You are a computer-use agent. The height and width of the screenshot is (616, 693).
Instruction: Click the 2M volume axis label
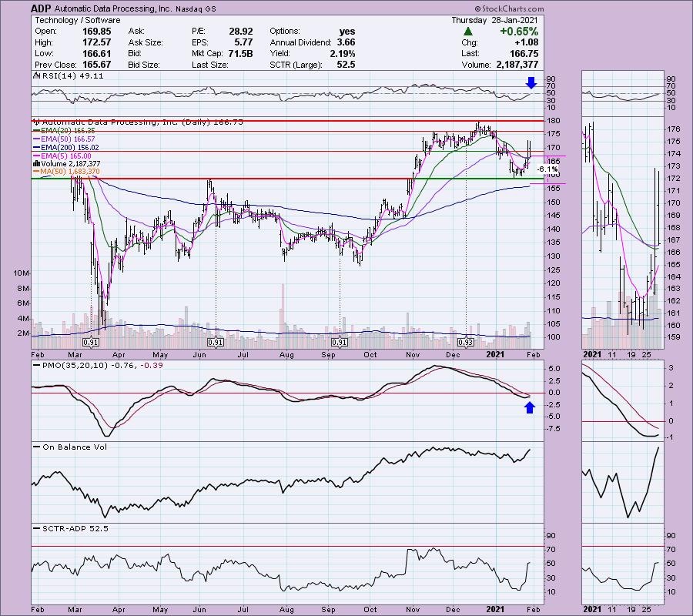coord(23,333)
